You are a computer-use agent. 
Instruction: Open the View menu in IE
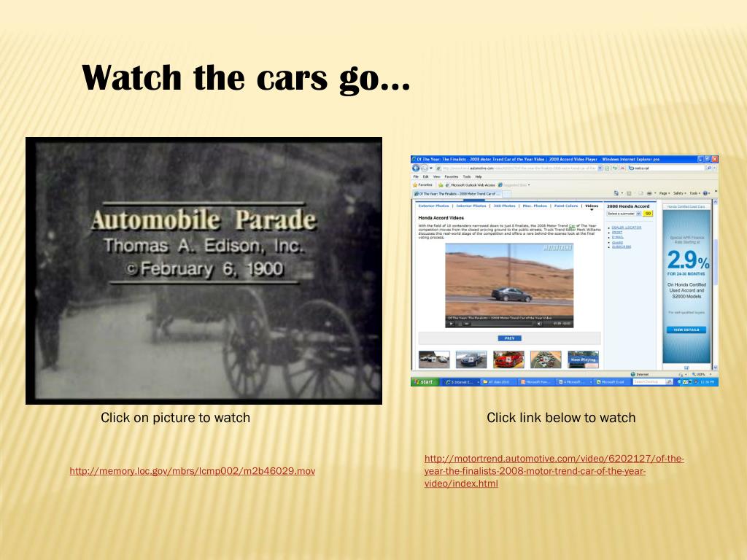(x=436, y=176)
